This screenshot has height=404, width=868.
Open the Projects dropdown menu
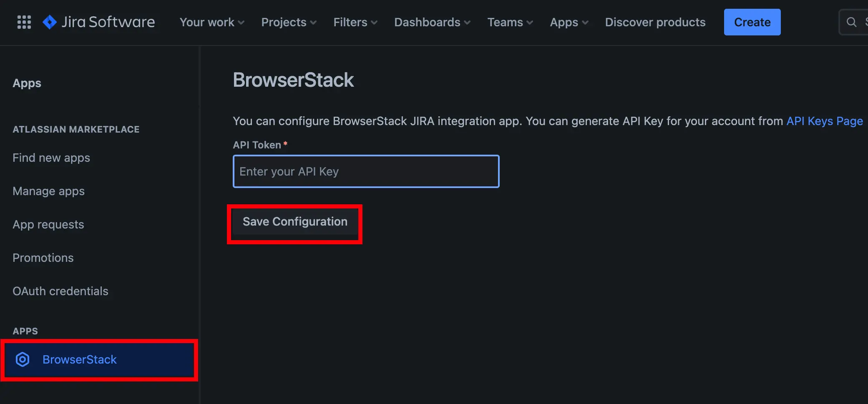click(289, 22)
